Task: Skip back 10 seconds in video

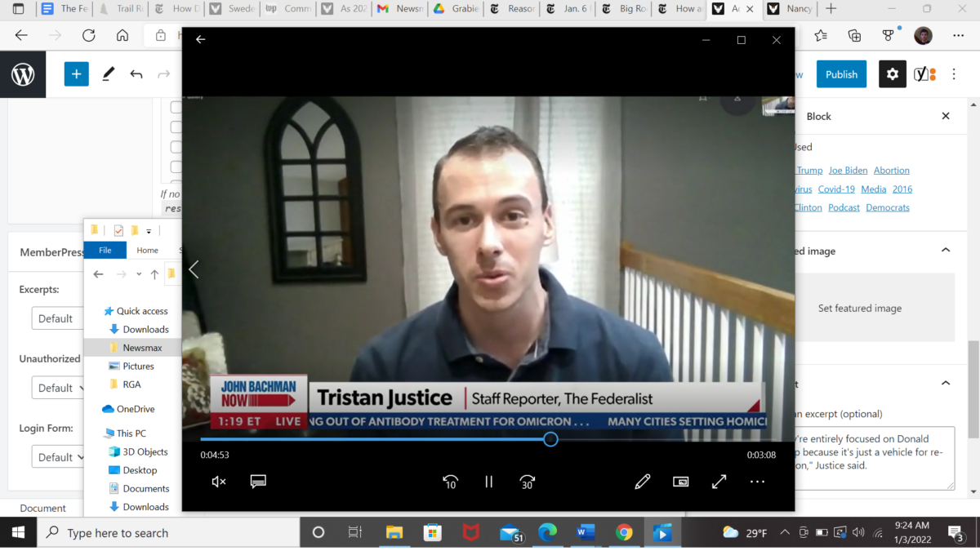Action: pyautogui.click(x=450, y=482)
